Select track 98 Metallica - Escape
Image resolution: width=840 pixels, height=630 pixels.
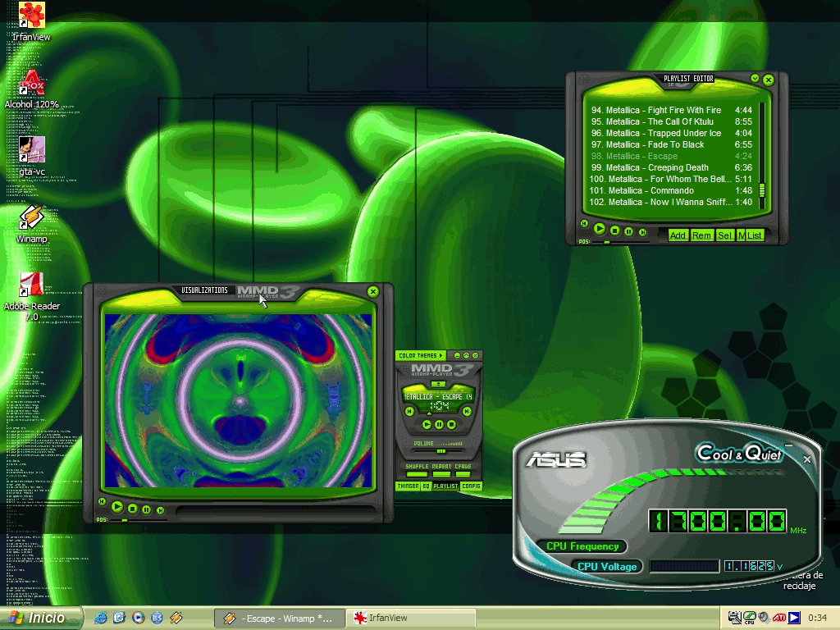point(671,156)
